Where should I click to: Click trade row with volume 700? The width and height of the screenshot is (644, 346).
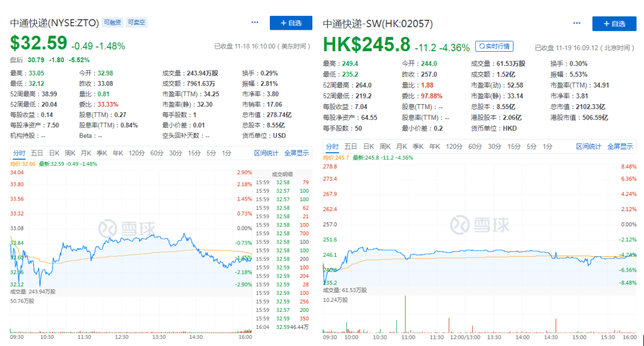282,234
